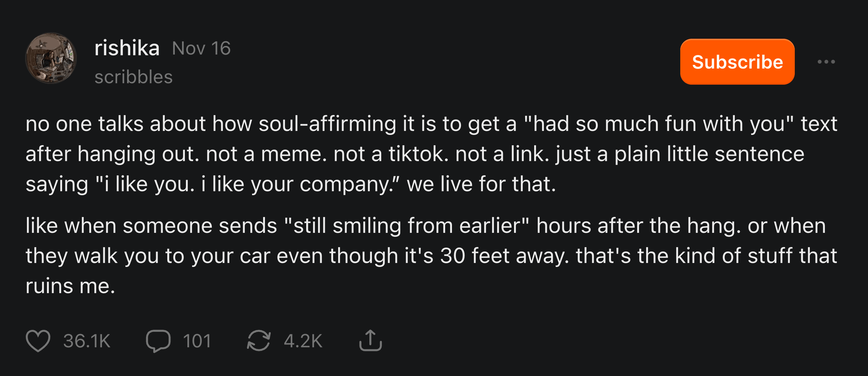
Task: Open rishika's profile picture
Action: coord(51,58)
